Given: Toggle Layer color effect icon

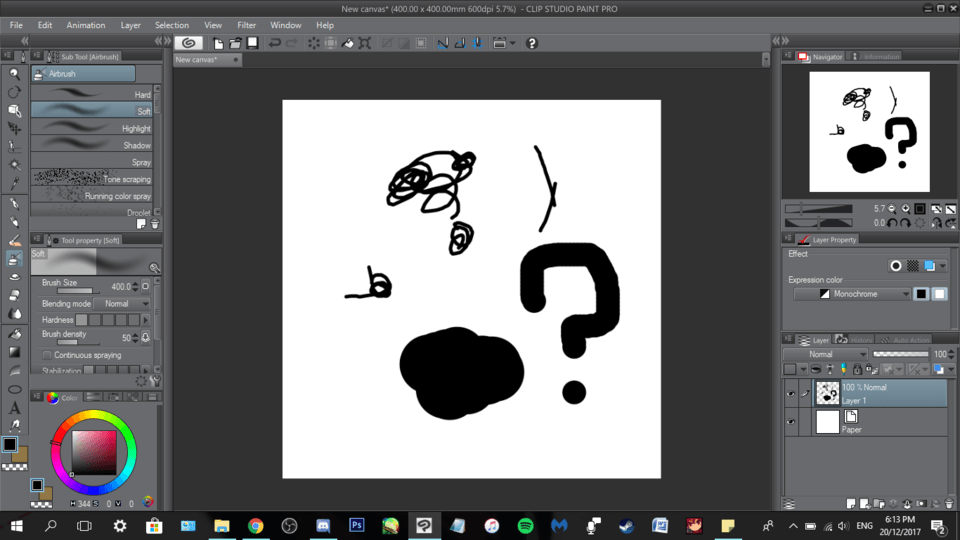Looking at the screenshot, I should coord(929,266).
